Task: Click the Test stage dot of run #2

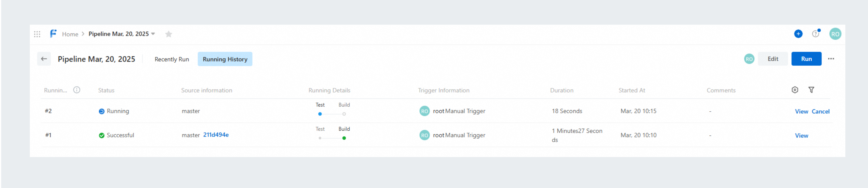Action: pos(320,114)
